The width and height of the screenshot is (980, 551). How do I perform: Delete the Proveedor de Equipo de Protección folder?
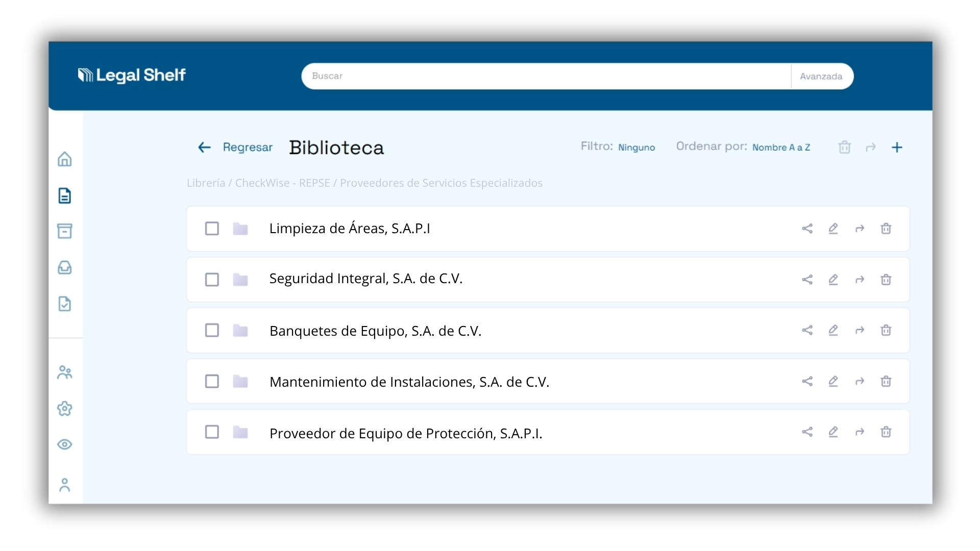point(886,432)
